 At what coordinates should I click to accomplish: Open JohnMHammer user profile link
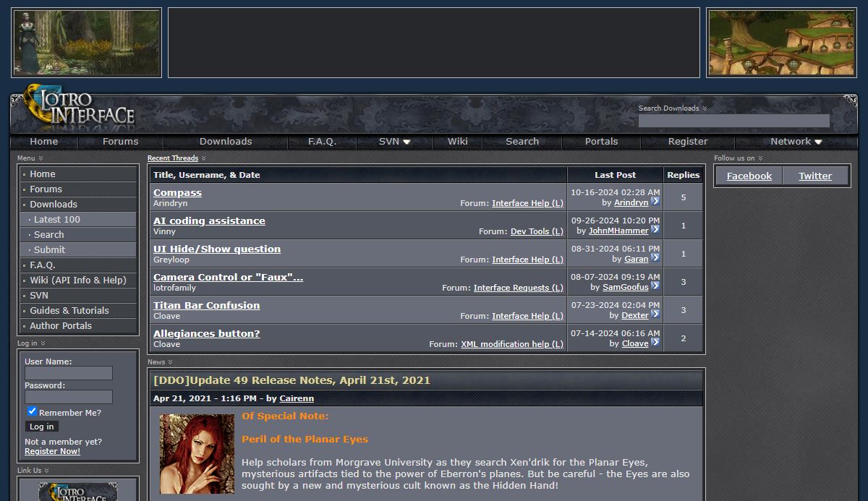(x=618, y=231)
